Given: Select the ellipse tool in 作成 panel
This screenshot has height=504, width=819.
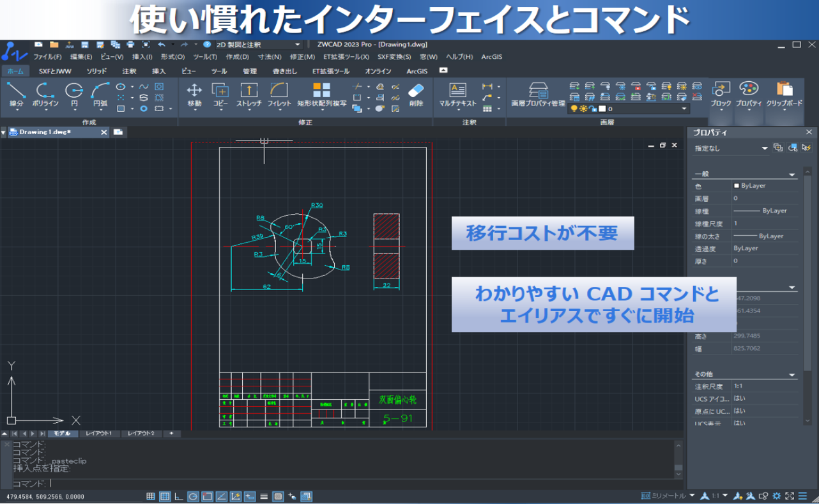Looking at the screenshot, I should (x=121, y=87).
